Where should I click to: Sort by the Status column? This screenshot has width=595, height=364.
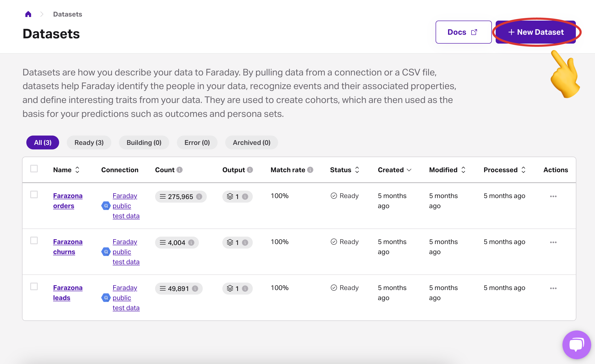coord(357,170)
